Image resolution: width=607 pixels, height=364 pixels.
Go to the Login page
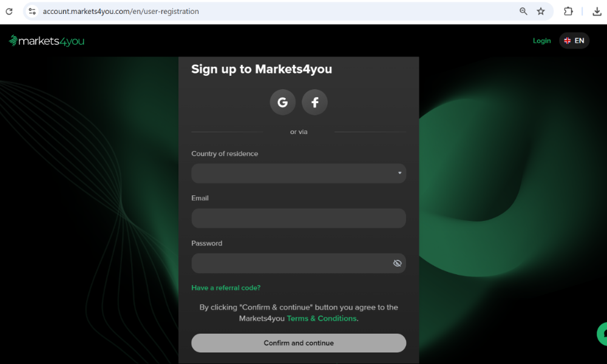point(541,41)
